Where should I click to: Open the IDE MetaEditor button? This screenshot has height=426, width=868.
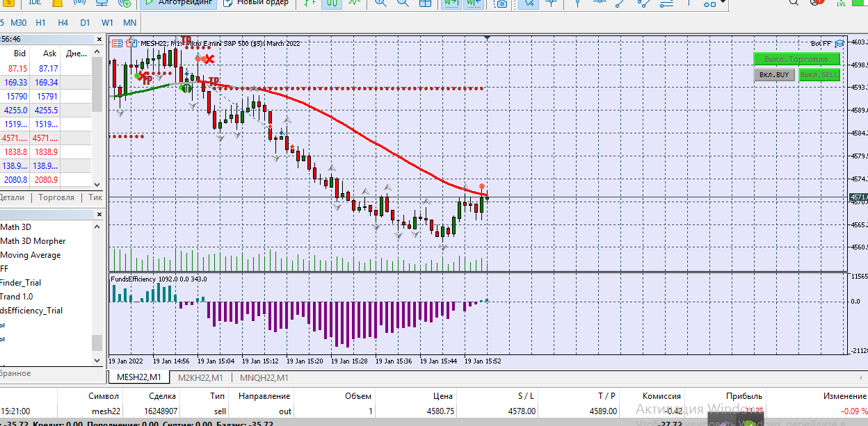pyautogui.click(x=35, y=3)
